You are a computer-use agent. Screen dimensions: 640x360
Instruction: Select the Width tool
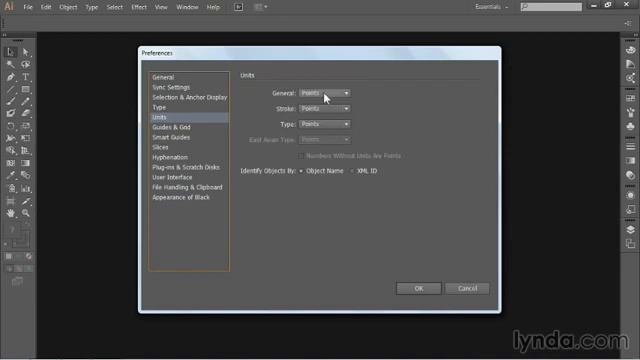click(11, 138)
